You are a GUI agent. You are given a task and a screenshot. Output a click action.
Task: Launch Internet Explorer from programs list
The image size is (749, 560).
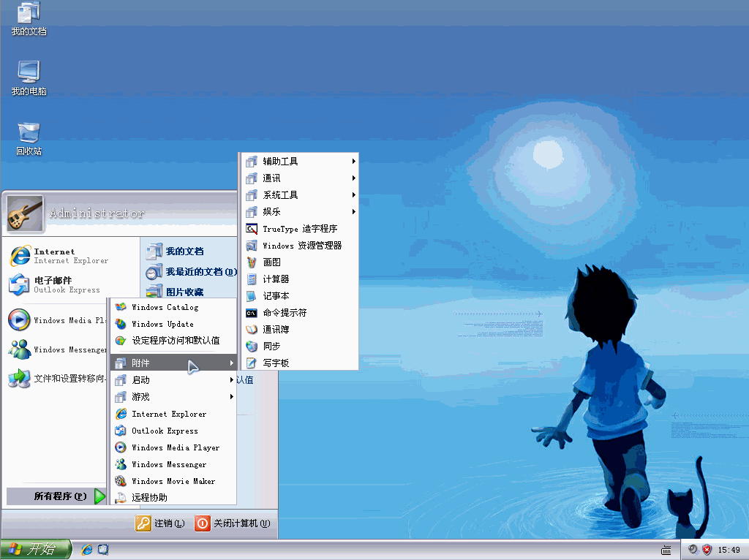tap(174, 414)
